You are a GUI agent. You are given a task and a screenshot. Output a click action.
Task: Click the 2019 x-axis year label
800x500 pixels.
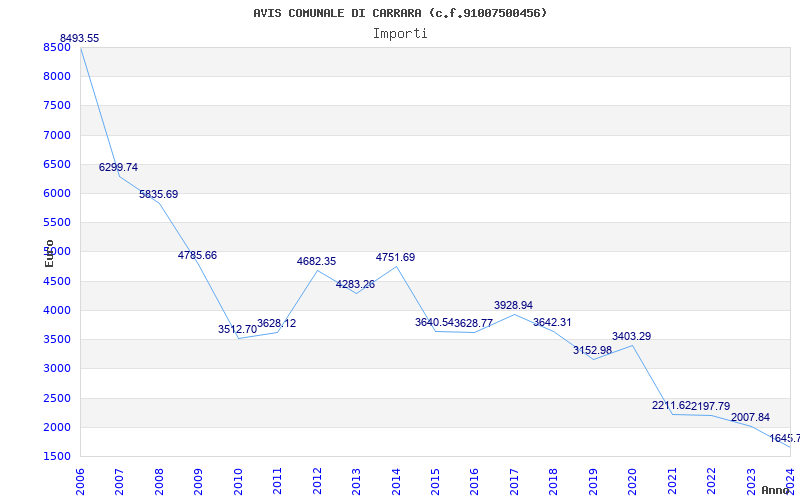tap(593, 481)
